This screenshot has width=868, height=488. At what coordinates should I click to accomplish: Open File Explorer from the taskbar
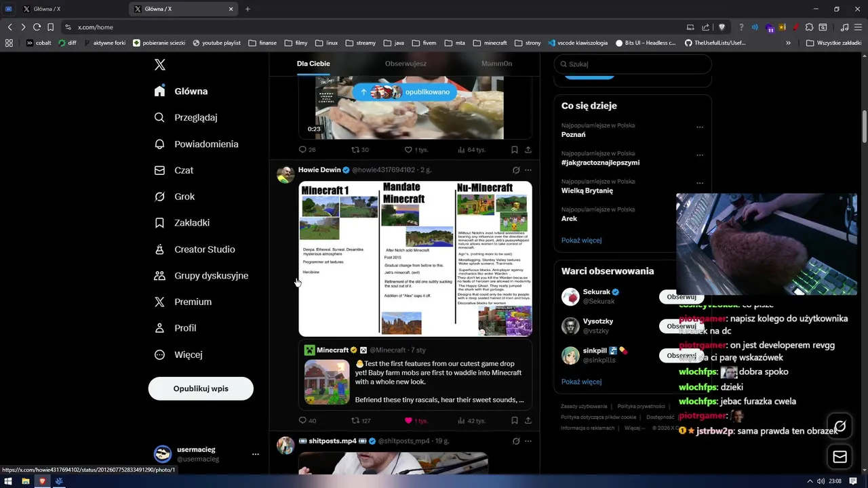pos(25,481)
